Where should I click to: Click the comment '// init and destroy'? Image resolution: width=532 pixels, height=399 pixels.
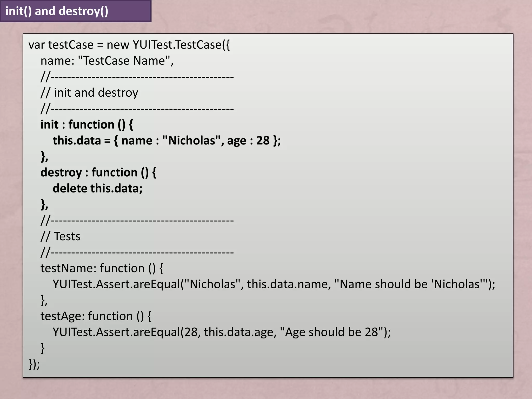point(89,93)
